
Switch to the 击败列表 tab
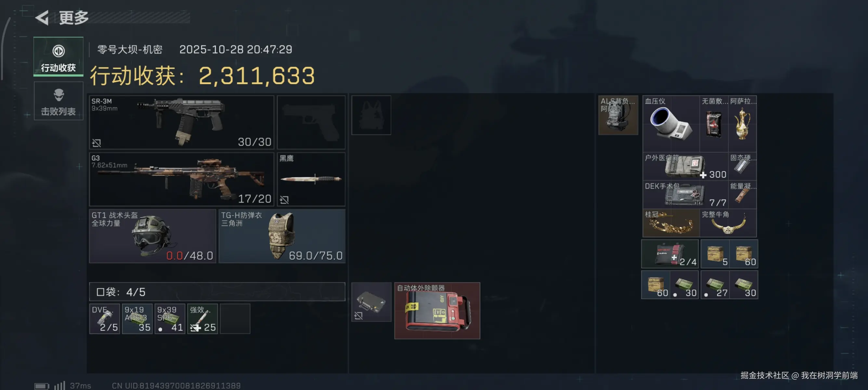58,101
